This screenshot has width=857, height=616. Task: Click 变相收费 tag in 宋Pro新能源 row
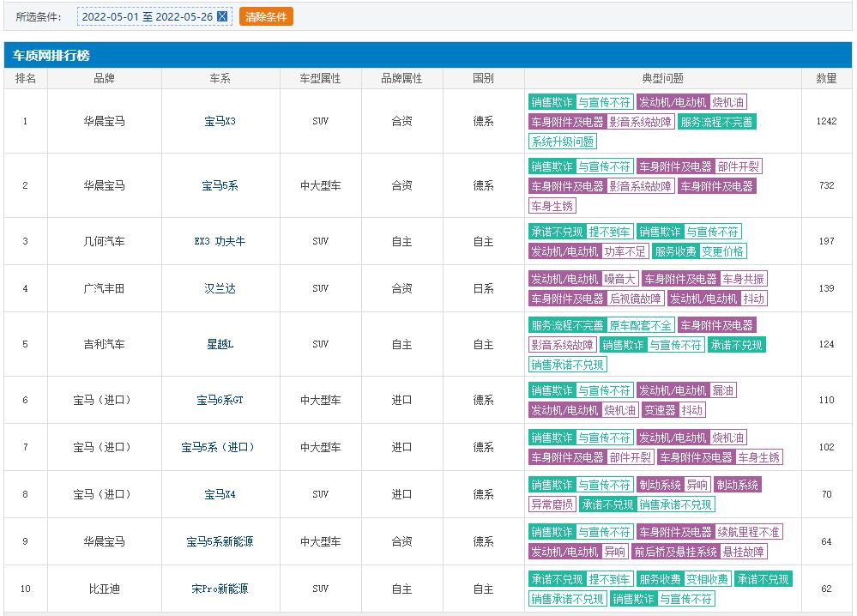(x=707, y=579)
